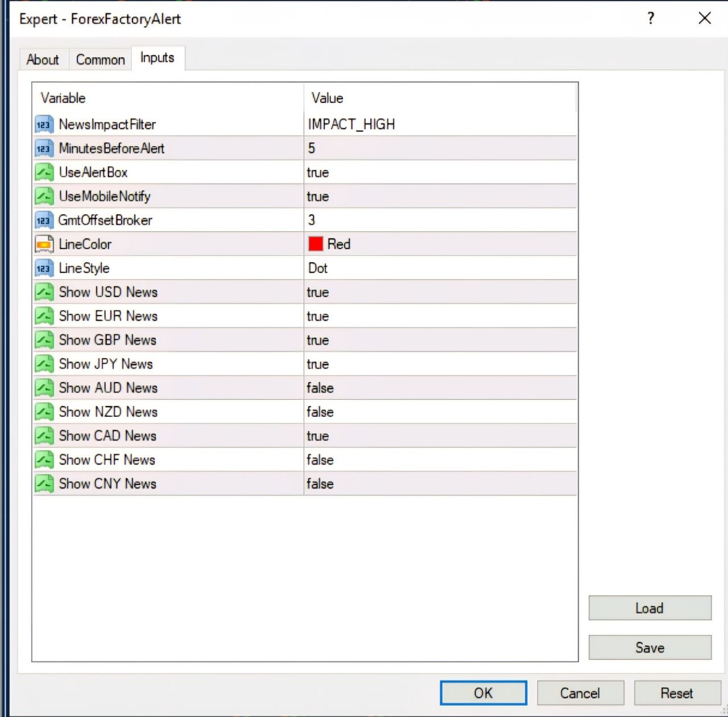Select the Show CNY News label
The width and height of the screenshot is (728, 717).
pyautogui.click(x=107, y=483)
